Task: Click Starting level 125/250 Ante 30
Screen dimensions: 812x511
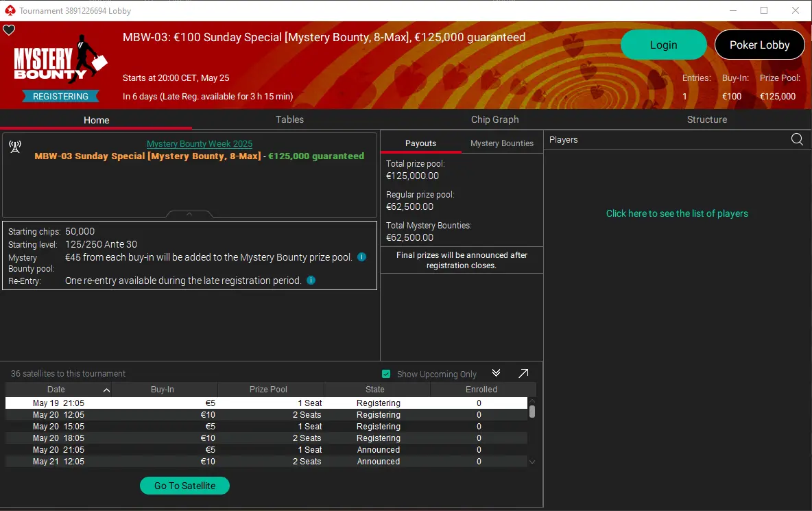Action: [101, 244]
